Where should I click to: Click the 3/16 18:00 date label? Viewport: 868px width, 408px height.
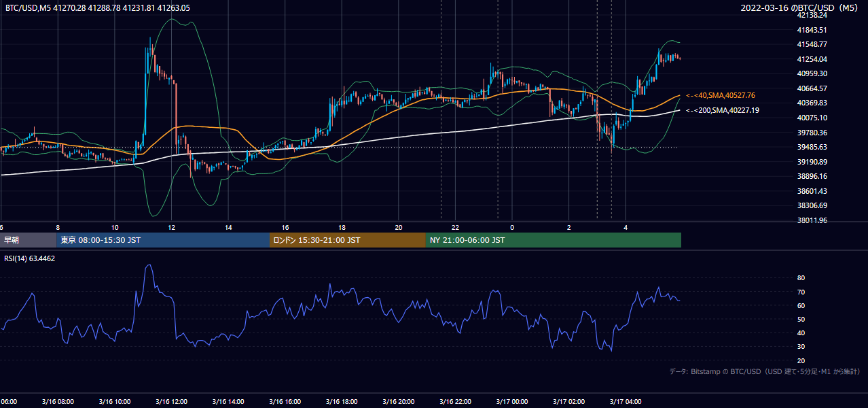coord(342,402)
